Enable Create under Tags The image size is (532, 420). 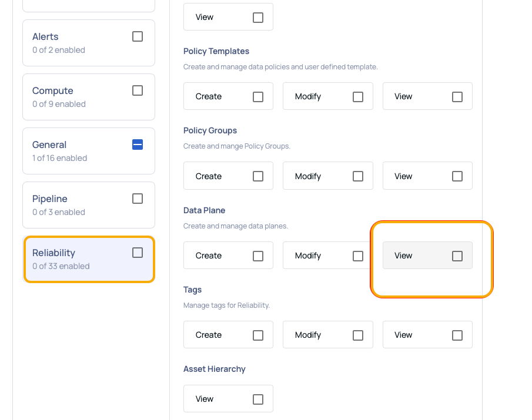(x=258, y=335)
